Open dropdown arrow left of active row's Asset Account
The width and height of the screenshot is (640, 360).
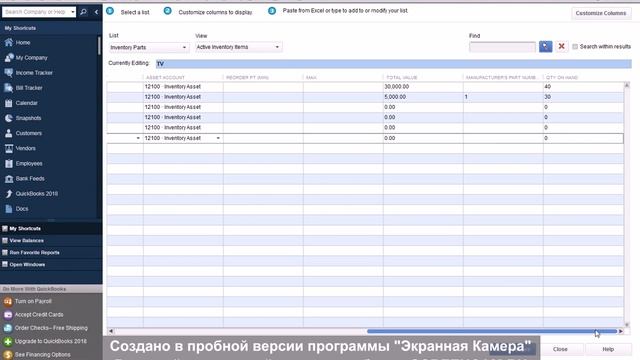click(138, 138)
